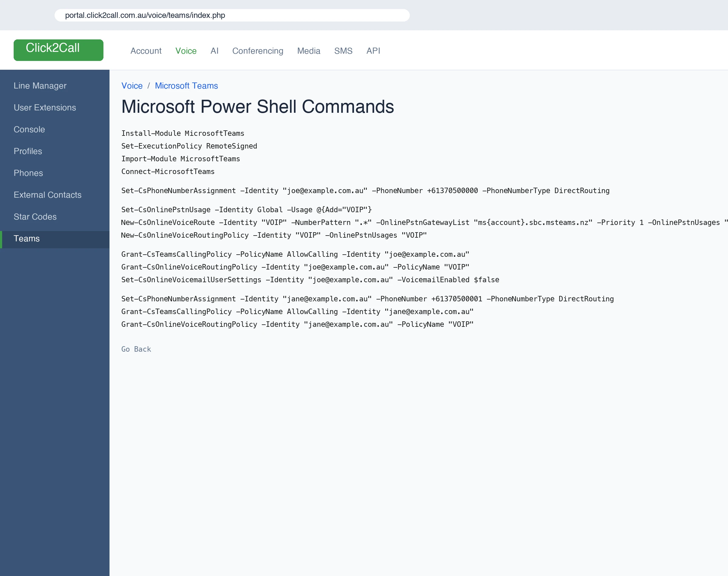The height and width of the screenshot is (576, 728).
Task: Click Grant-CsOnlineVoiceRoutingPolicy line for jane@example.com.au
Action: [297, 324]
